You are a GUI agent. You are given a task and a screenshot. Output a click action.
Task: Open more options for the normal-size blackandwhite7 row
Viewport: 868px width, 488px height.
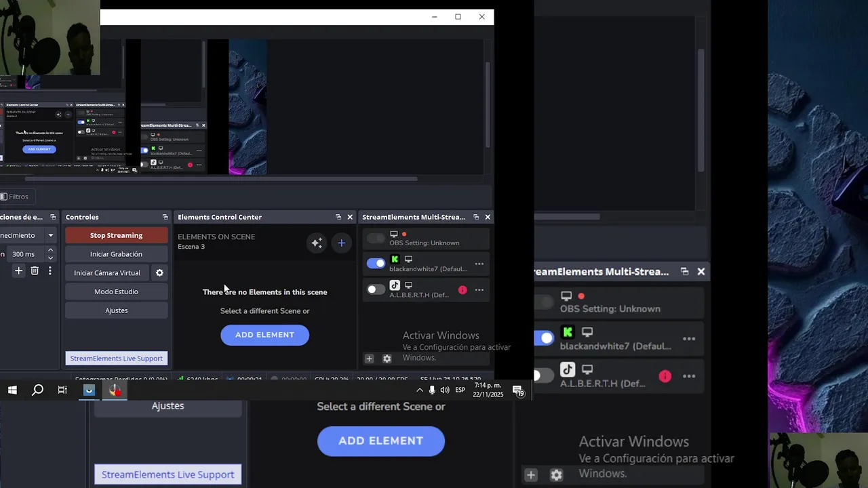(479, 264)
